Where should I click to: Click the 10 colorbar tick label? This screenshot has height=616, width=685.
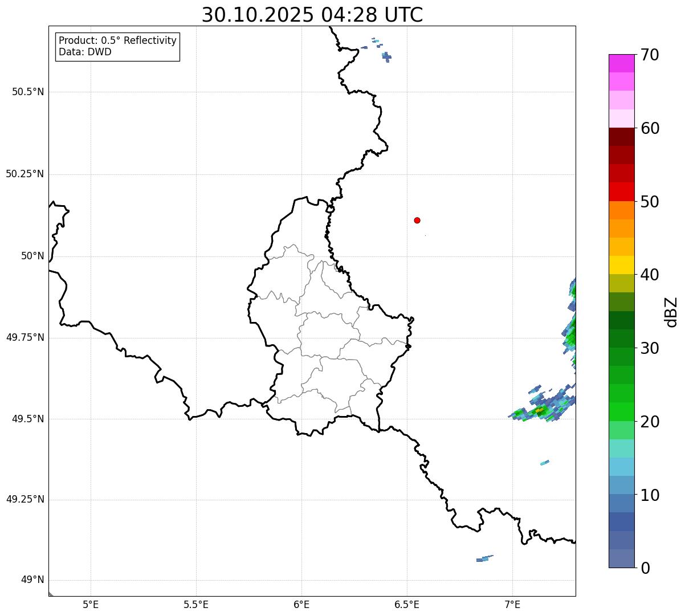pos(650,495)
